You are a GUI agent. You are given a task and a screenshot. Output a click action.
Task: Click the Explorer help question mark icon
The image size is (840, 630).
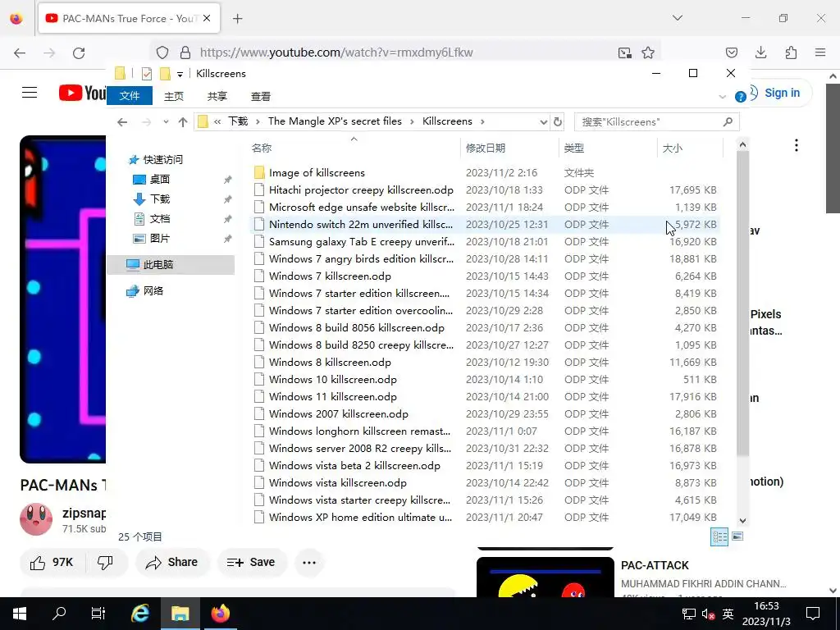click(x=741, y=97)
